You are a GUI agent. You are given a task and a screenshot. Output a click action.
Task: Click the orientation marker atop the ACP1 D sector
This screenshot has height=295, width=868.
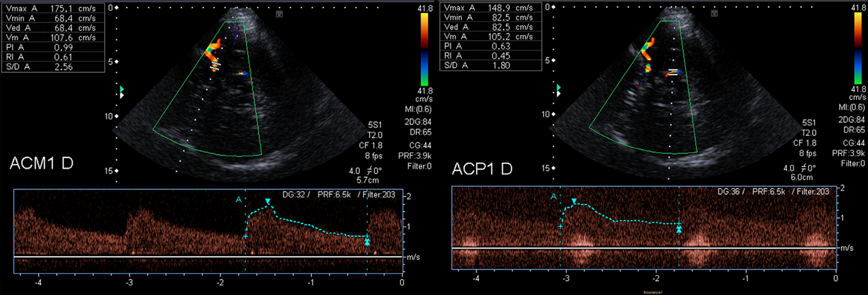coord(714,13)
